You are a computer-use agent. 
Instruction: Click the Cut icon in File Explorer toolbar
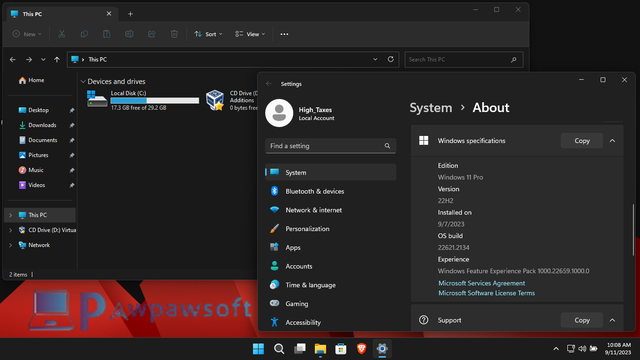[62, 34]
